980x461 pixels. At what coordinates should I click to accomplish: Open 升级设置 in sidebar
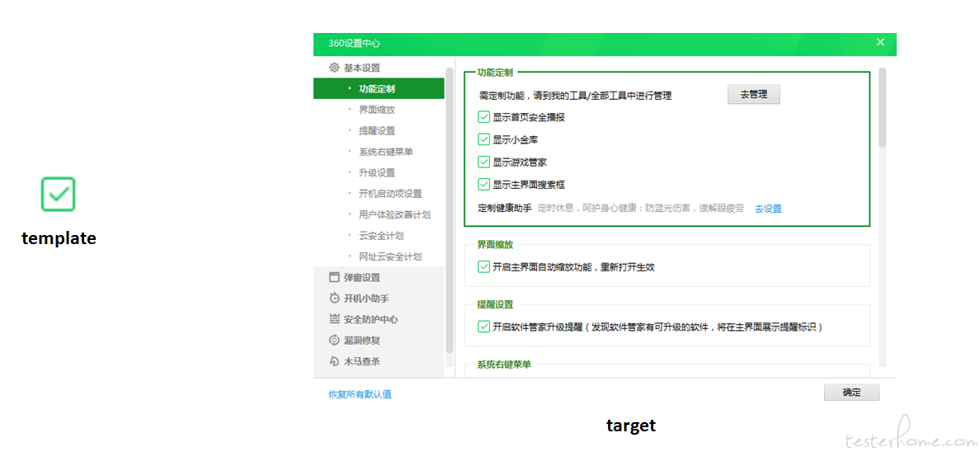tap(379, 172)
